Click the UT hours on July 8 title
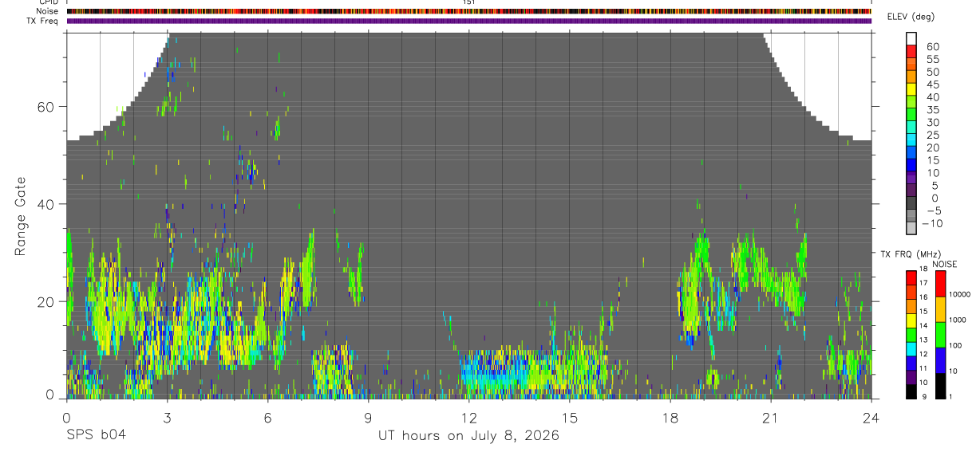 coord(468,436)
